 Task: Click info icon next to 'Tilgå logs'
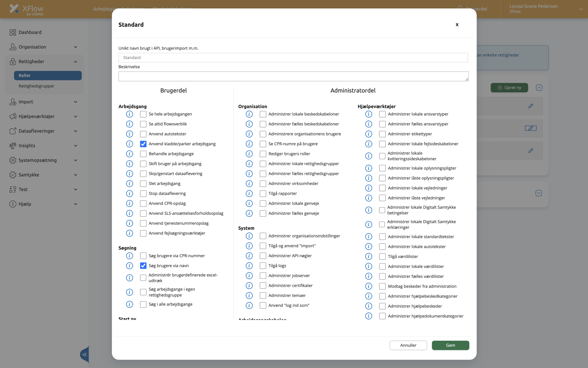[249, 266]
